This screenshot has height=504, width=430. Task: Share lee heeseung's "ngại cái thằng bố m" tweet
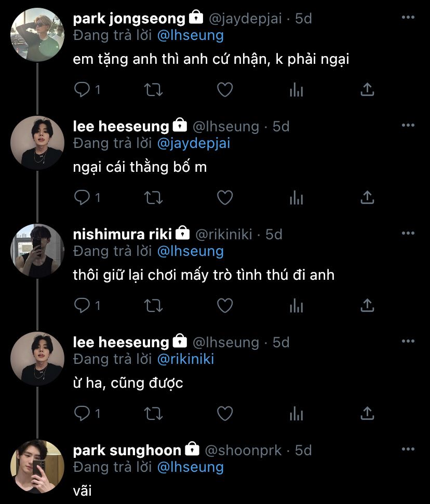367,197
